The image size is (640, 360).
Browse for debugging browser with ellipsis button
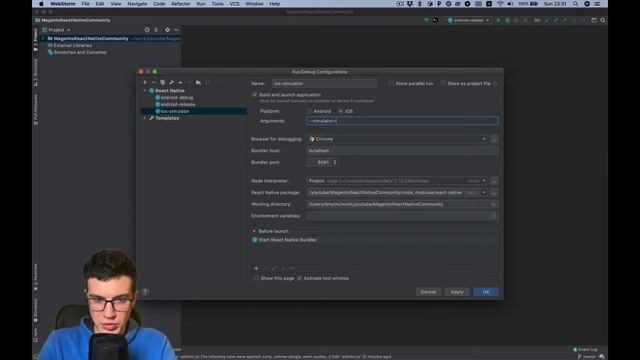(x=494, y=139)
